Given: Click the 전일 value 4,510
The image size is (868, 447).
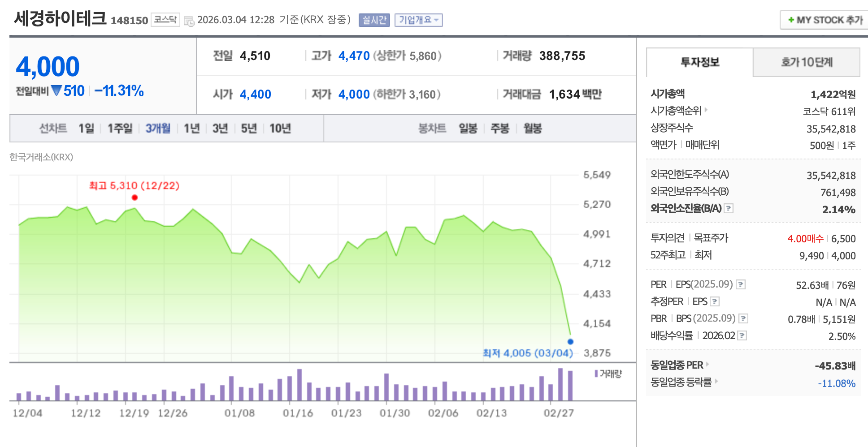Looking at the screenshot, I should 255,56.
